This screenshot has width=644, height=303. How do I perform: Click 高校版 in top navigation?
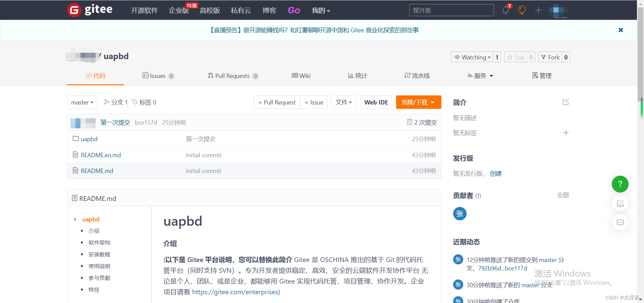pos(210,10)
